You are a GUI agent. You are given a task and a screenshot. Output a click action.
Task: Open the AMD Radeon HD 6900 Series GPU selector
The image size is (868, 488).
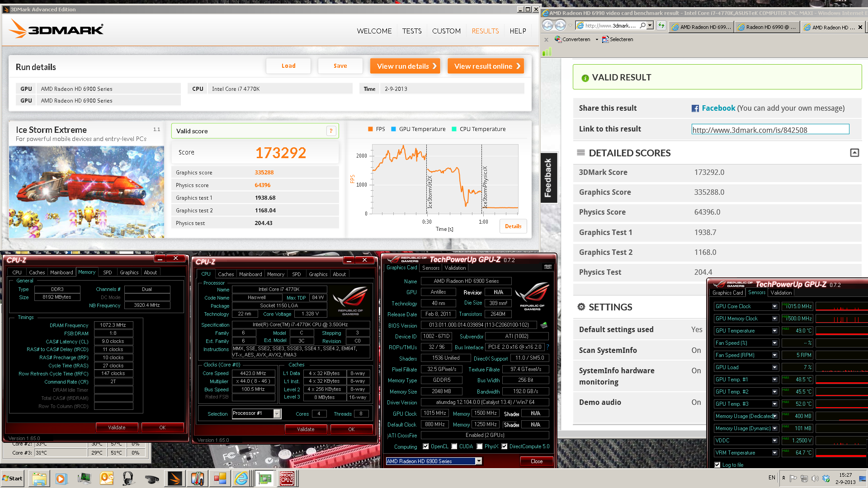point(479,461)
